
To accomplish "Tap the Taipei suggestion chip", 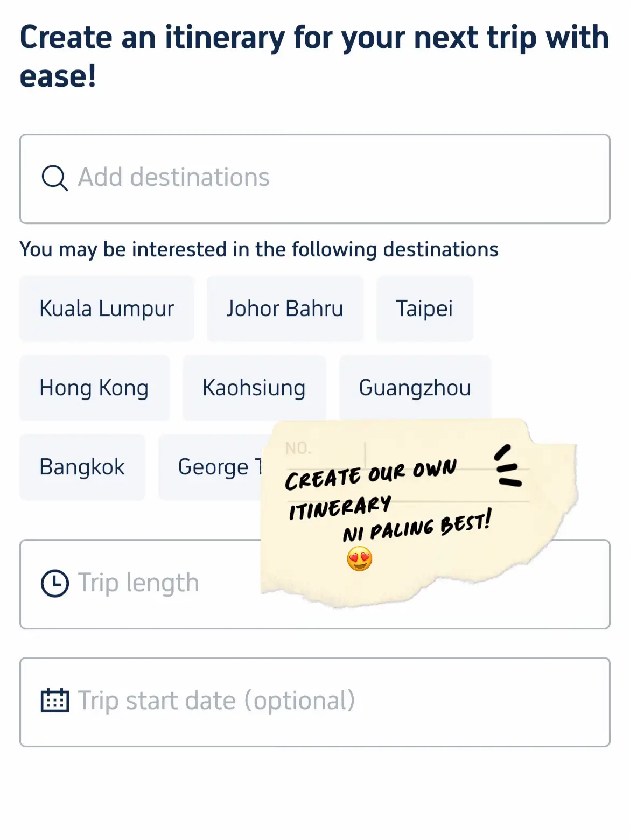I will coord(424,309).
